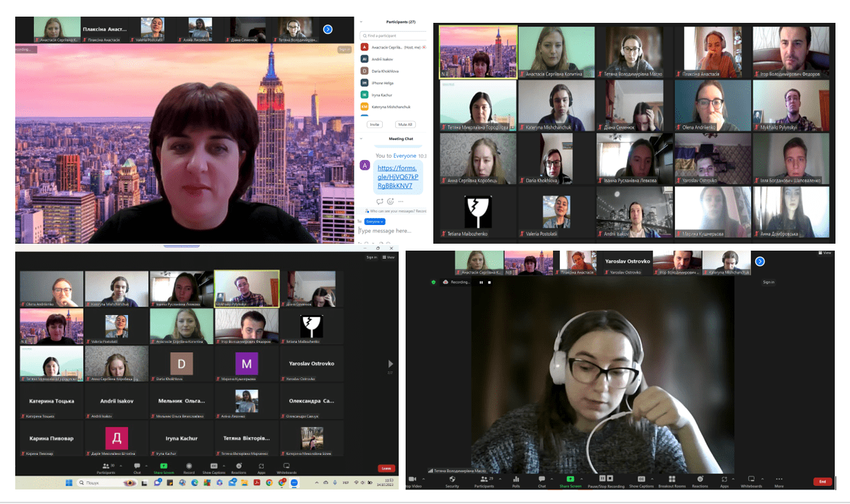Click the green Share Screen icon beside Pause/Stop Recording
The height and width of the screenshot is (504, 850).
point(570,479)
